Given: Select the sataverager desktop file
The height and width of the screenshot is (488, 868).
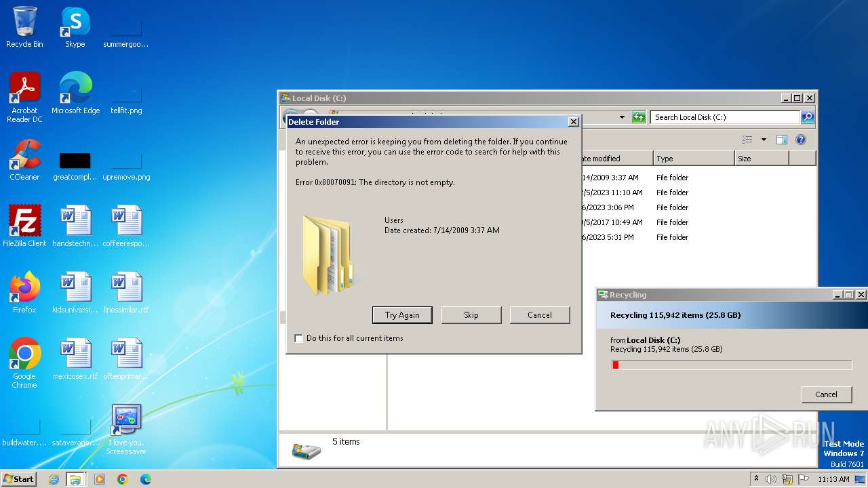Looking at the screenshot, I should tap(75, 432).
